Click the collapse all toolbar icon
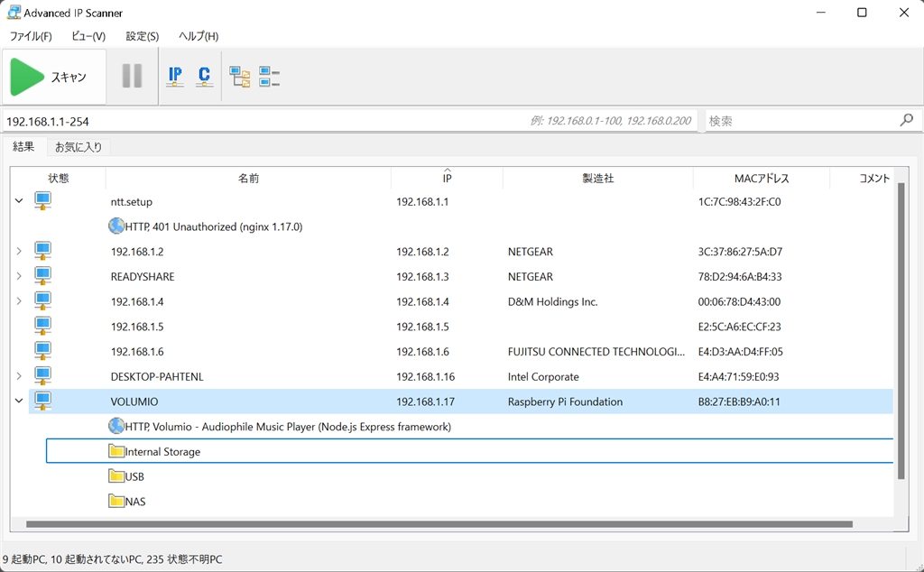This screenshot has width=924, height=572. (x=269, y=77)
